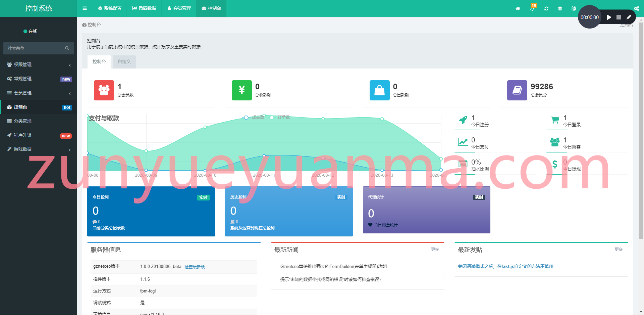Open the news about 未知的数据格式或网络错误
Viewport: 644px width, 315px height.
coord(331,280)
